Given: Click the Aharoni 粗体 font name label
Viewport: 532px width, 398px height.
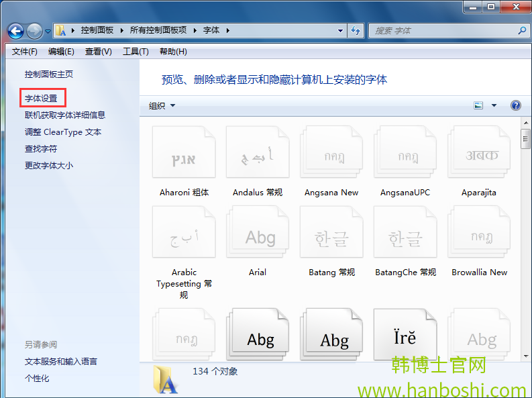Looking at the screenshot, I should (x=184, y=193).
